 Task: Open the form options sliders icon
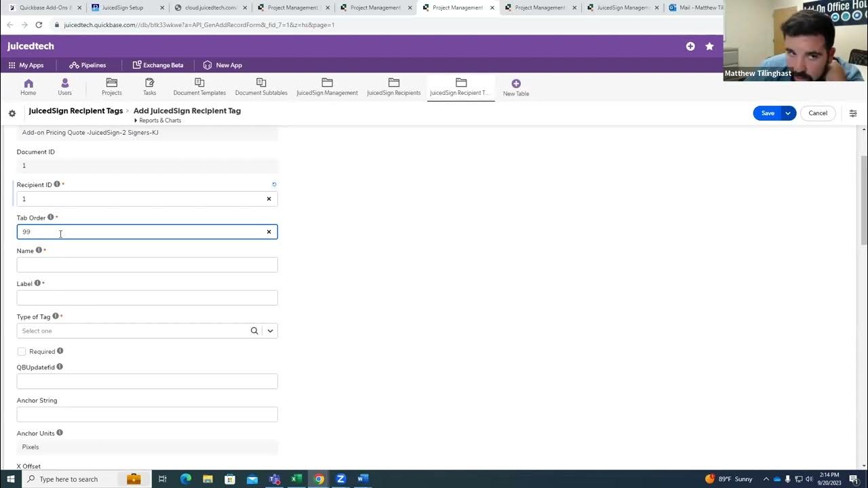(853, 113)
